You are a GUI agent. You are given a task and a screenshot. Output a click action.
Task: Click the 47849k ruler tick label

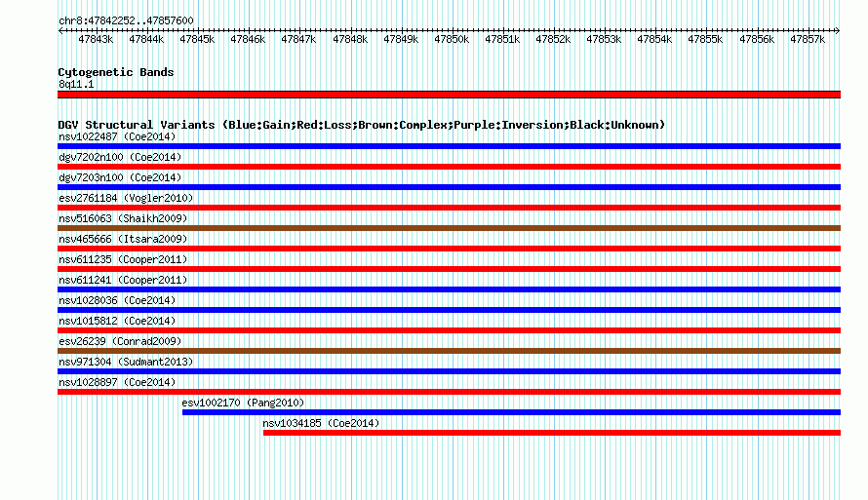[402, 39]
